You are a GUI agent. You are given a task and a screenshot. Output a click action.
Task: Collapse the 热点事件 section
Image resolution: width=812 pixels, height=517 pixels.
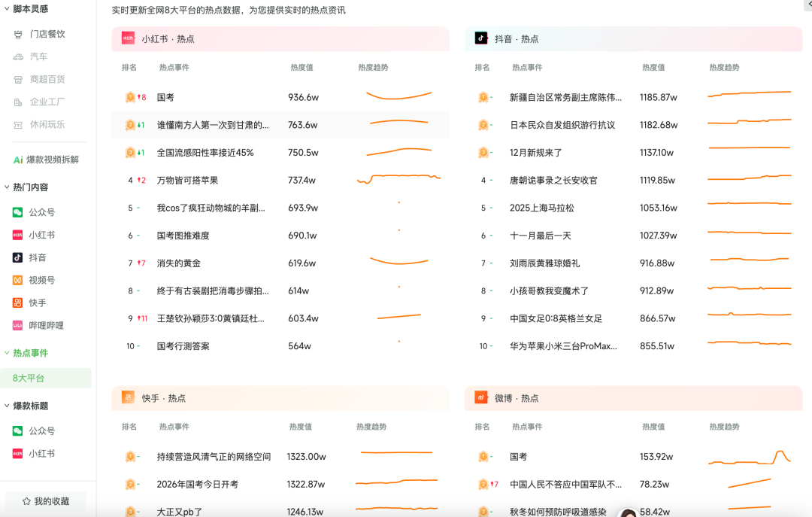pos(7,353)
